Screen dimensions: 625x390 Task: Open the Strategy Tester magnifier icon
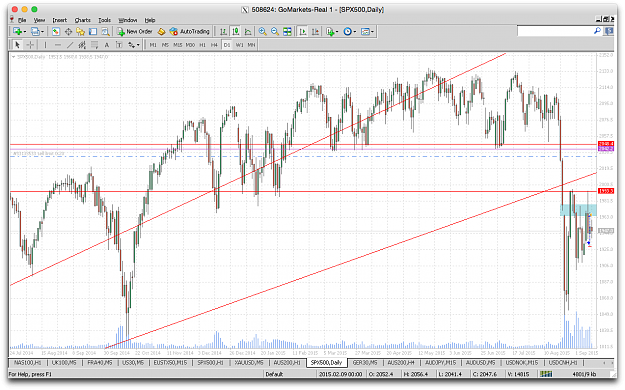tap(105, 32)
